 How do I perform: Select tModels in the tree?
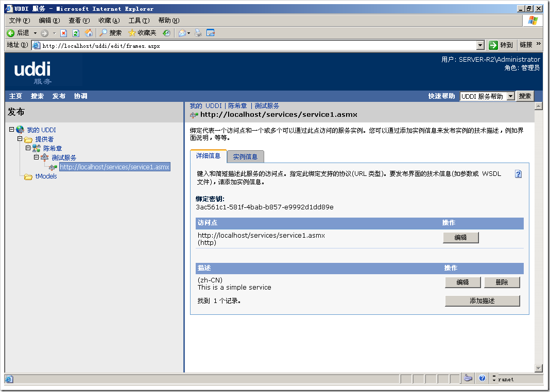[x=46, y=176]
